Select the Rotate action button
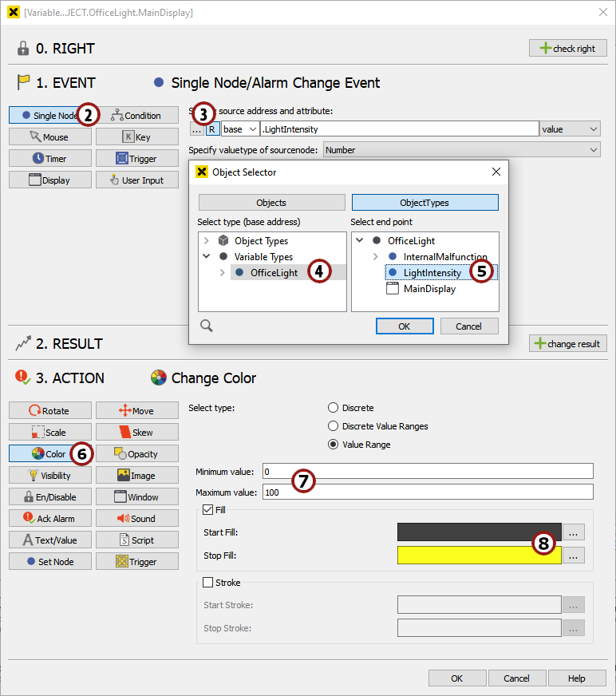The width and height of the screenshot is (616, 696). [x=49, y=411]
